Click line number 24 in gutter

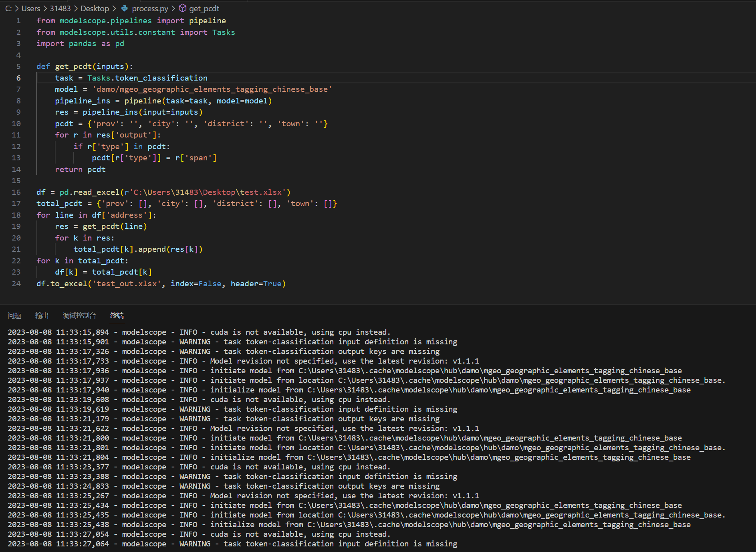click(16, 284)
